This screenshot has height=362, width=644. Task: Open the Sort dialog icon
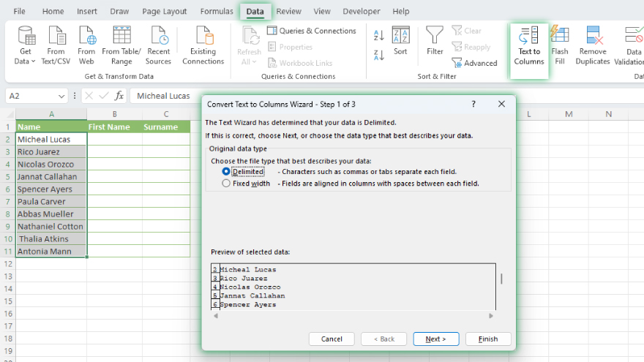[400, 35]
